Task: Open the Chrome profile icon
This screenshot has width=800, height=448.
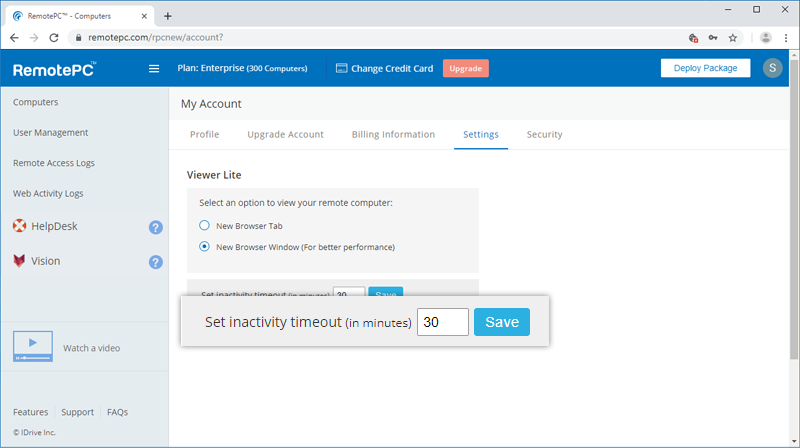Action: click(765, 38)
